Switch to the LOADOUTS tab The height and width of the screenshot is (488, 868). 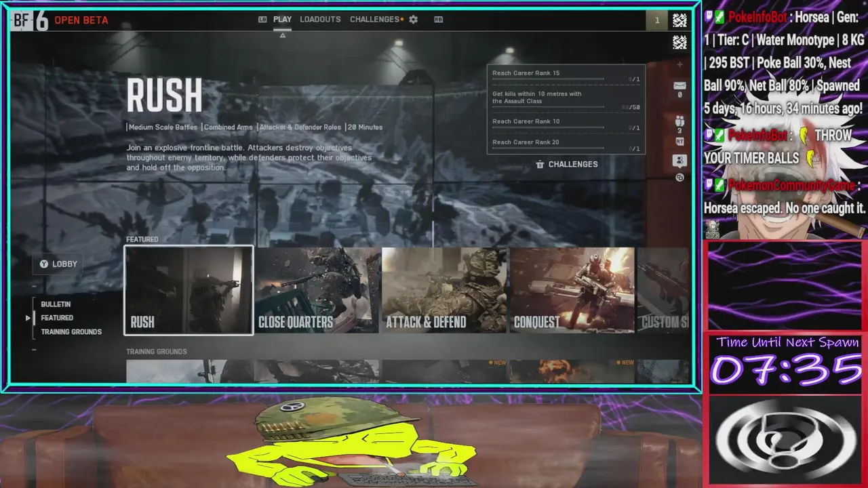click(320, 20)
